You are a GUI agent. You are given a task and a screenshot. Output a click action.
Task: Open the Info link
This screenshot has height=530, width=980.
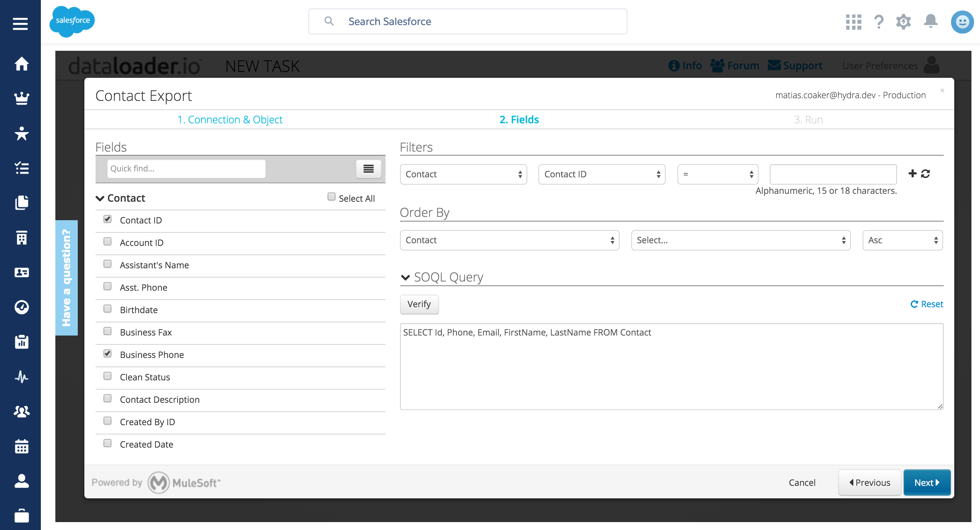tap(685, 66)
